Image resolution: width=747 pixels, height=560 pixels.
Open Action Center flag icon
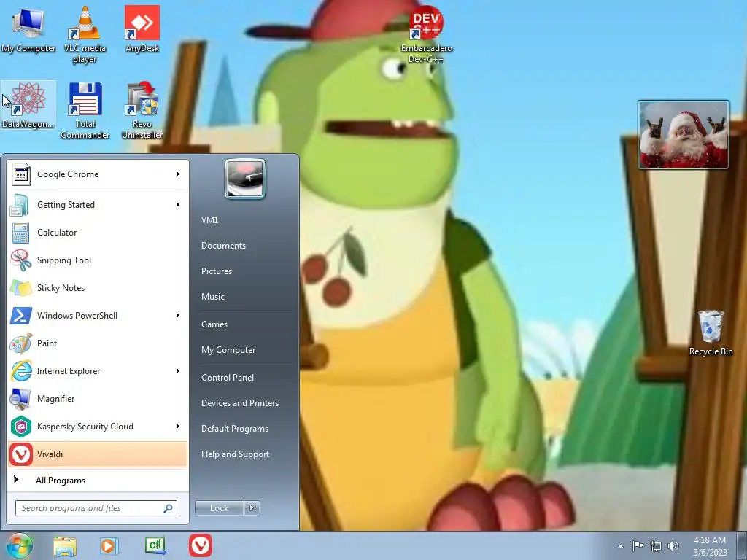pos(638,546)
